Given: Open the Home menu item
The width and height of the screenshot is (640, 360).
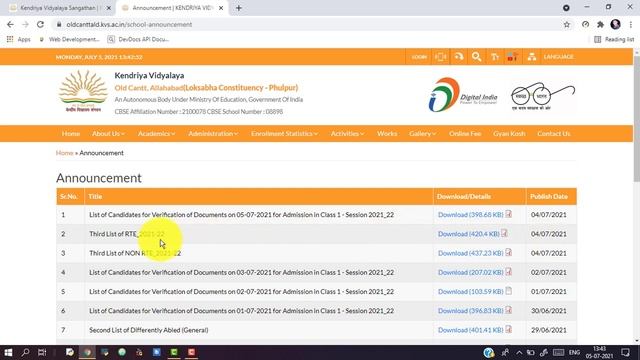Looking at the screenshot, I should pyautogui.click(x=71, y=133).
